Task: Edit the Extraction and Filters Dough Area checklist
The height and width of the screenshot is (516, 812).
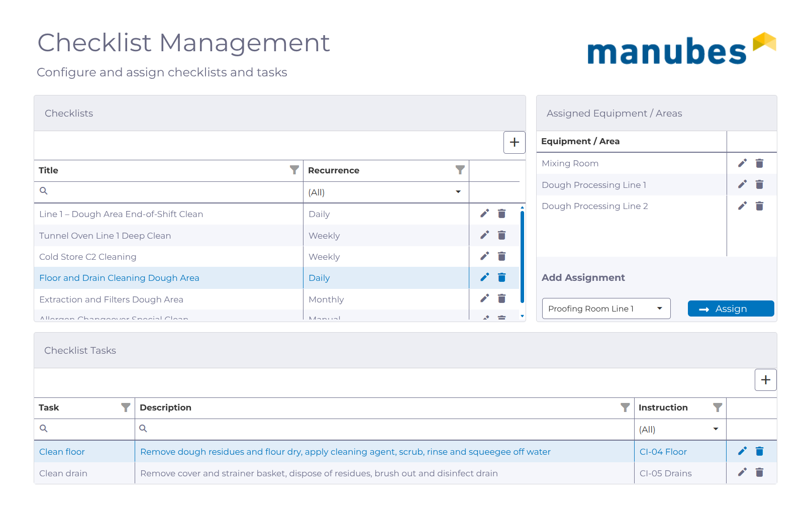Action: click(484, 298)
